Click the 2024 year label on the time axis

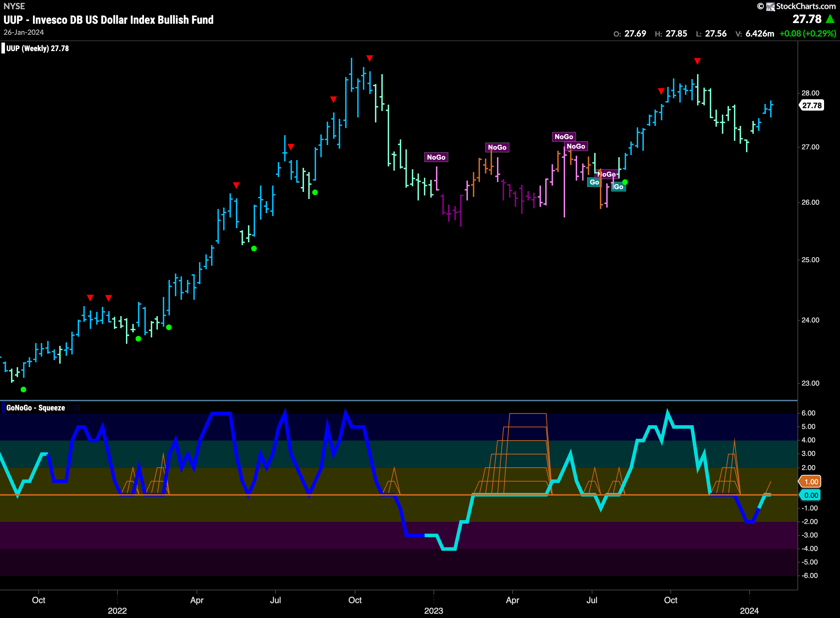[749, 611]
